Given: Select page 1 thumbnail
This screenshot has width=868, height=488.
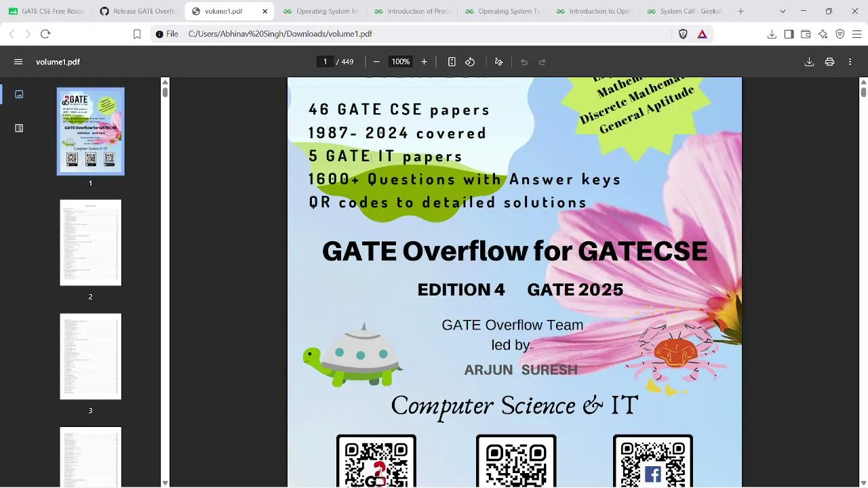Looking at the screenshot, I should point(90,131).
